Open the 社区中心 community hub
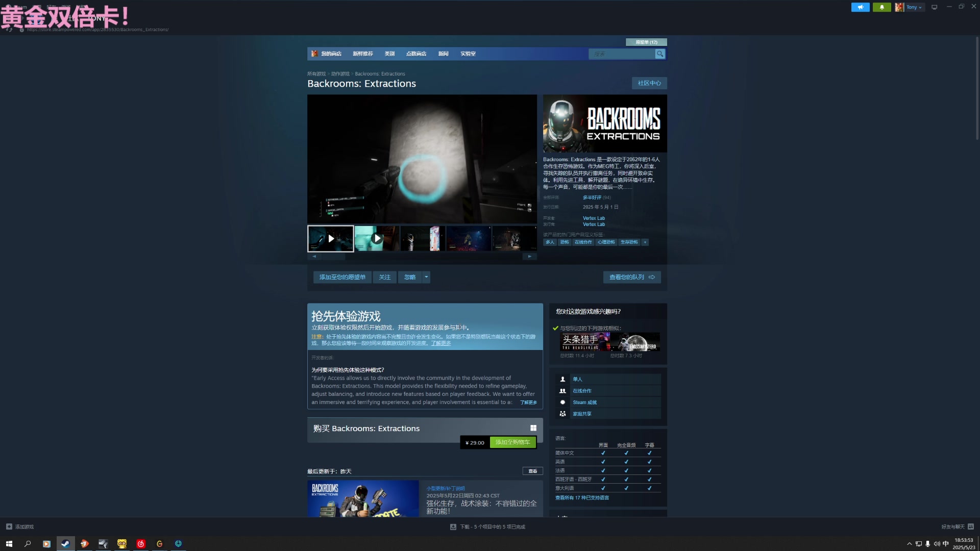 point(649,83)
